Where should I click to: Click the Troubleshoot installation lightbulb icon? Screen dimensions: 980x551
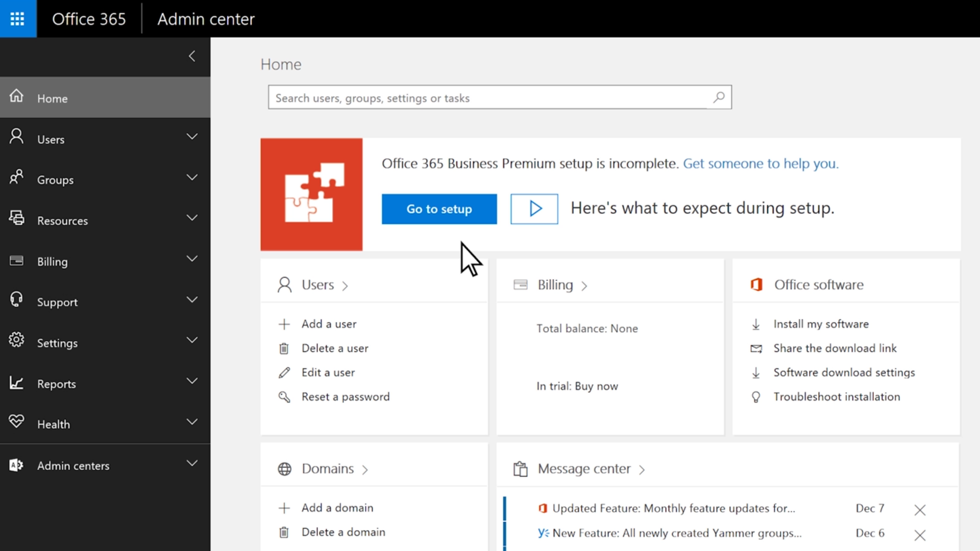(x=756, y=397)
